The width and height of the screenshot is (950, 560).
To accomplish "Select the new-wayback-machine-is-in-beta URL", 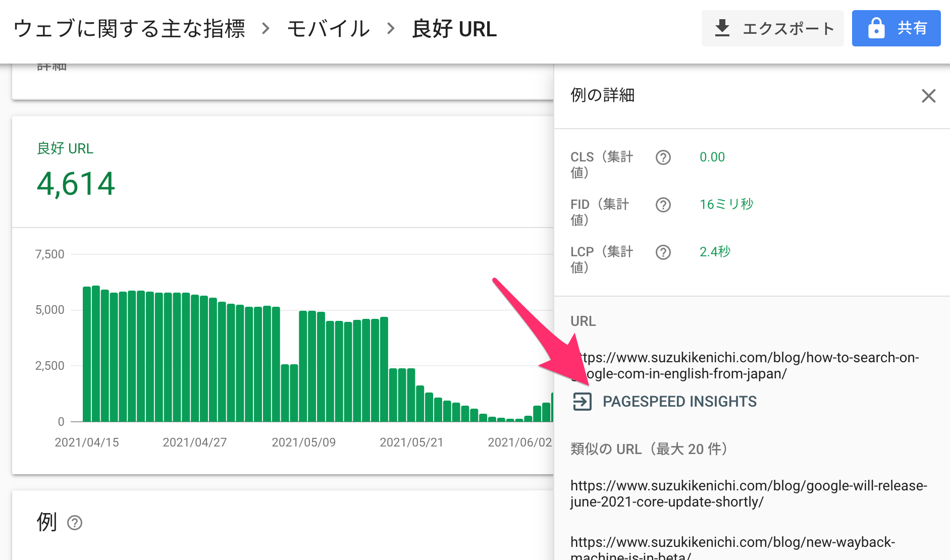I will coord(733,548).
